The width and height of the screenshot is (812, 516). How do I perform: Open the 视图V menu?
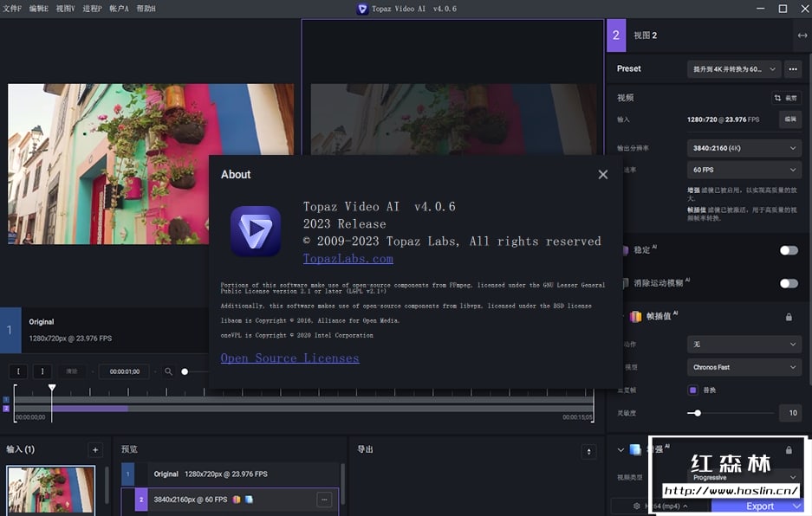point(65,9)
